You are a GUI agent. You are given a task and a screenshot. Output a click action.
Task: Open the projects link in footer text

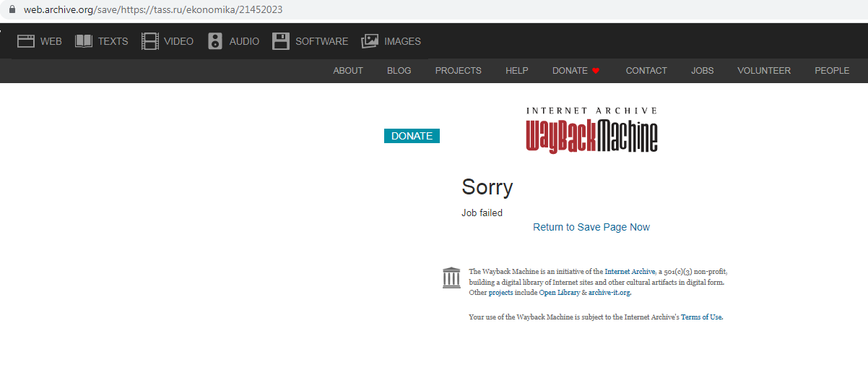(x=500, y=293)
